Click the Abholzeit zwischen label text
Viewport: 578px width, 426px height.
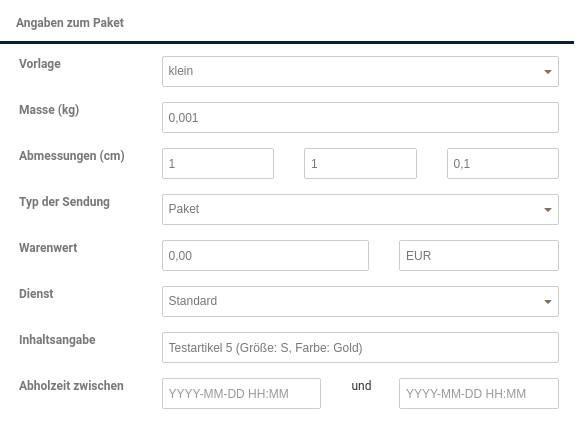tap(72, 385)
